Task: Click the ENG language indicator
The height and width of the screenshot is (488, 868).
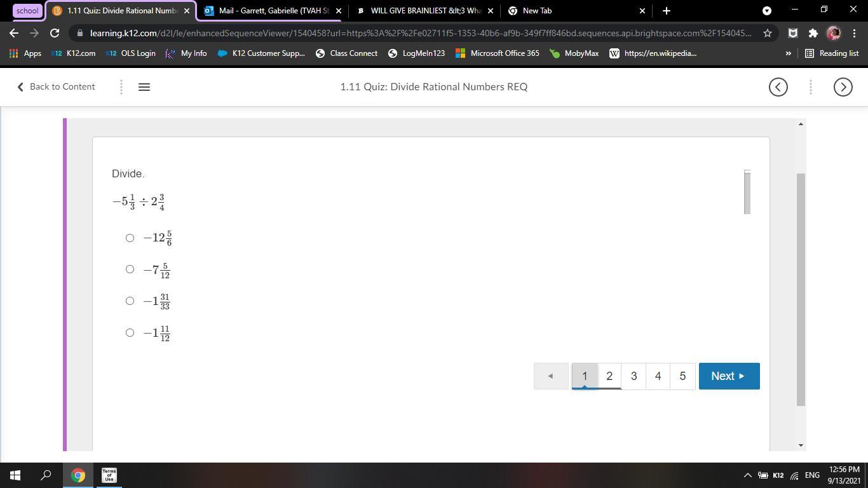Action: click(x=812, y=475)
